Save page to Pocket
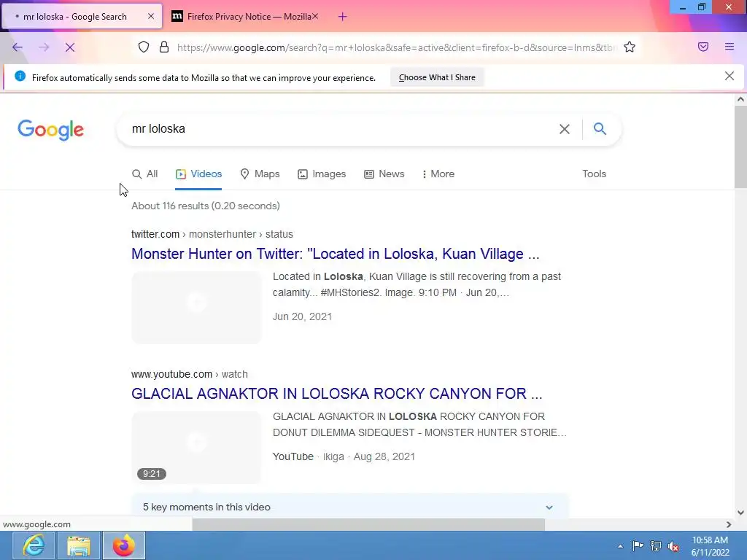This screenshot has width=747, height=560. (x=703, y=47)
